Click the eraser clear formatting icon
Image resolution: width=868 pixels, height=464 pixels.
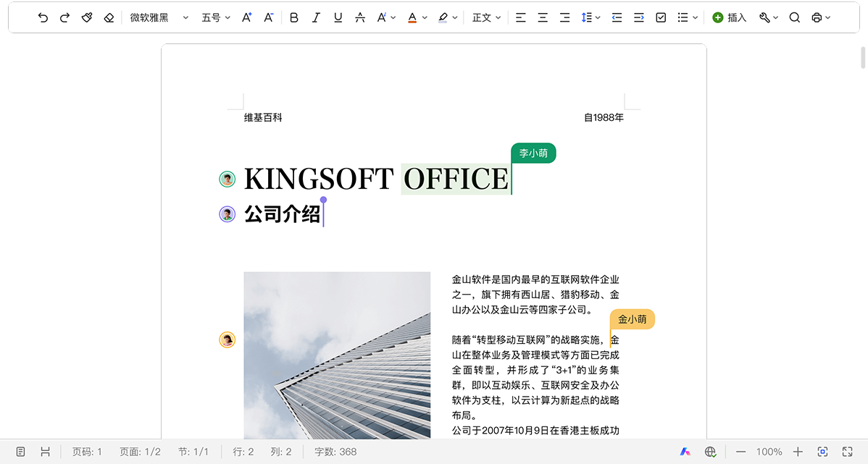coord(109,17)
